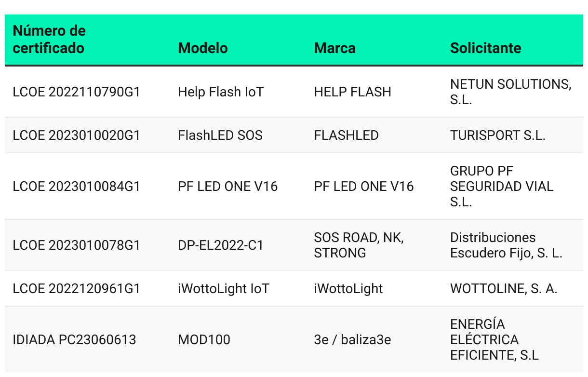Screen dimensions: 588x377
Task: Select Distribuciones Escudero Fijo applicant cell
Action: pyautogui.click(x=507, y=245)
